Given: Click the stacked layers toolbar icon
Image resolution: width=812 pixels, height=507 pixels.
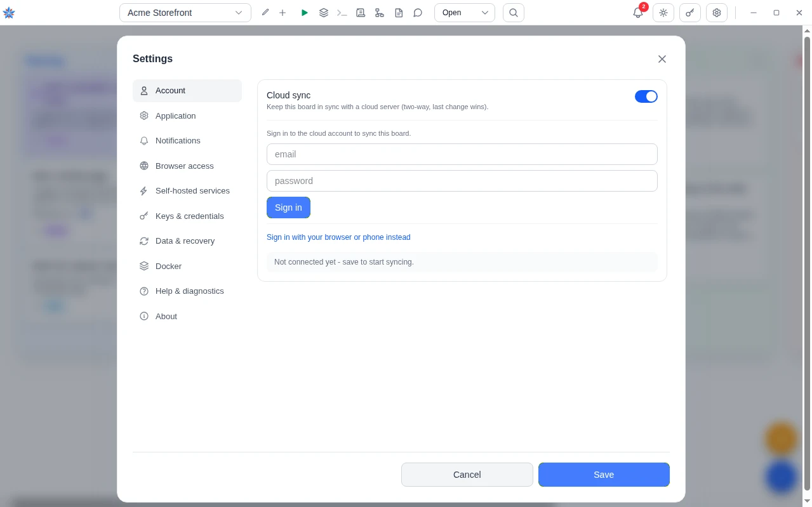Looking at the screenshot, I should 324,13.
